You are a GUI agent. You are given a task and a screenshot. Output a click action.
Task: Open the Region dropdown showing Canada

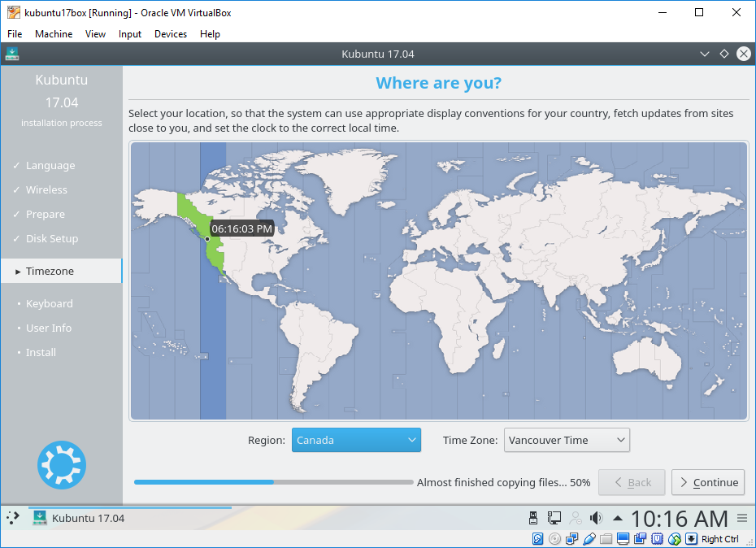(x=356, y=440)
